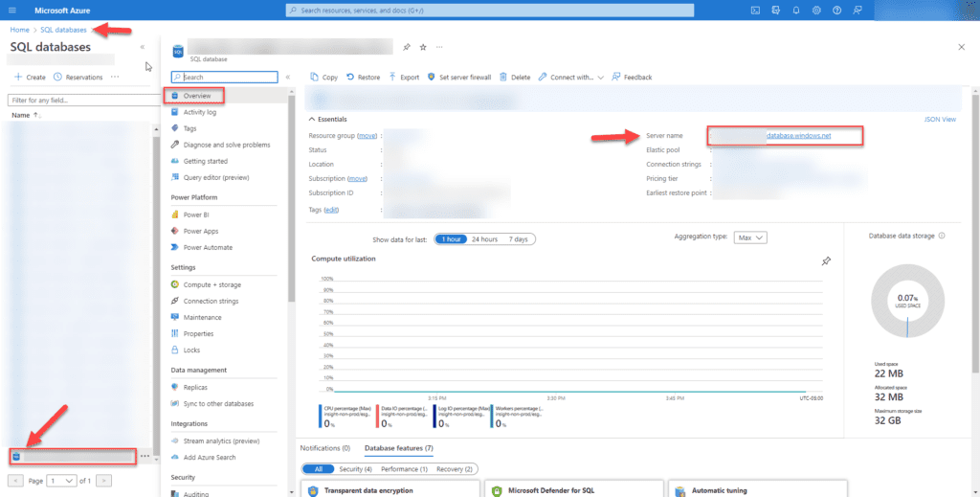Open the more options ellipsis beside the star
This screenshot has width=980, height=497.
coord(439,47)
